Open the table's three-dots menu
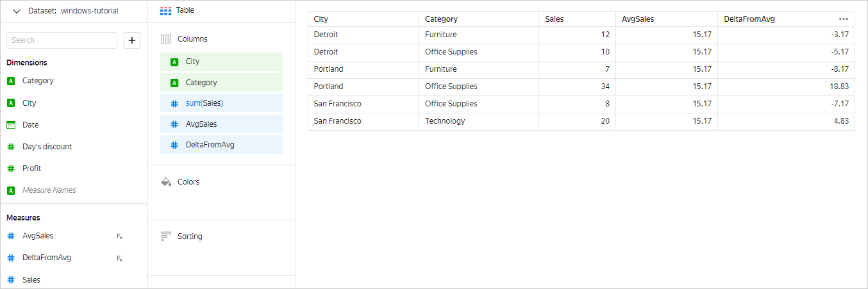This screenshot has height=289, width=868. point(843,19)
